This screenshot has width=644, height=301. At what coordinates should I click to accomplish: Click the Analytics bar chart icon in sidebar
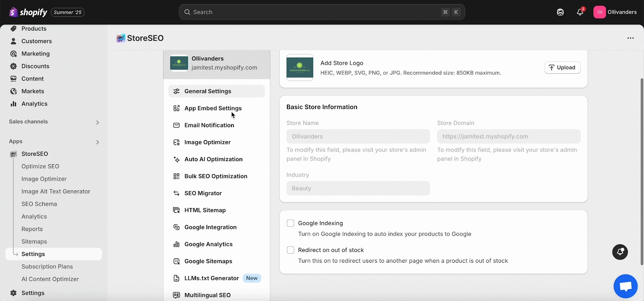click(13, 103)
